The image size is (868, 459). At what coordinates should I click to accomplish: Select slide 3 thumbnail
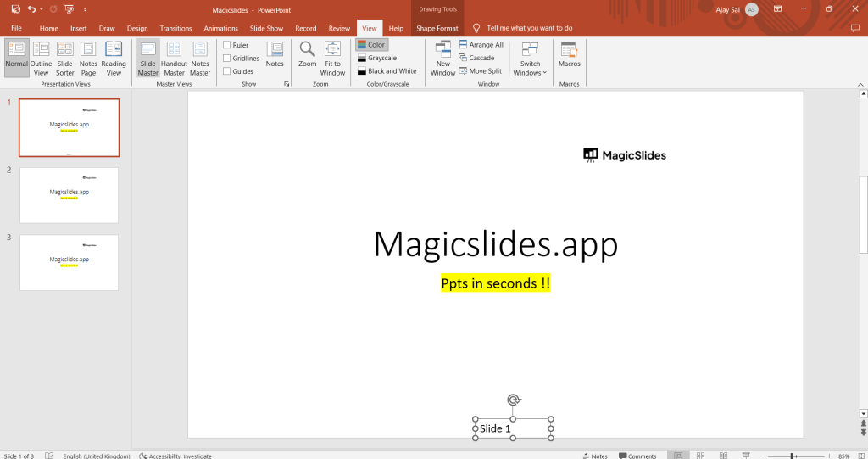[70, 262]
